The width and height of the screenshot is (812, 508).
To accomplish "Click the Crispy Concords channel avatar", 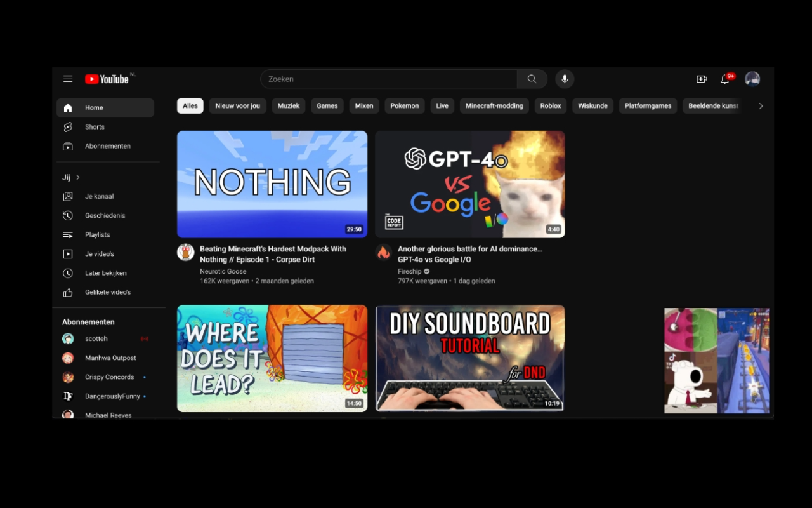I will (x=68, y=377).
